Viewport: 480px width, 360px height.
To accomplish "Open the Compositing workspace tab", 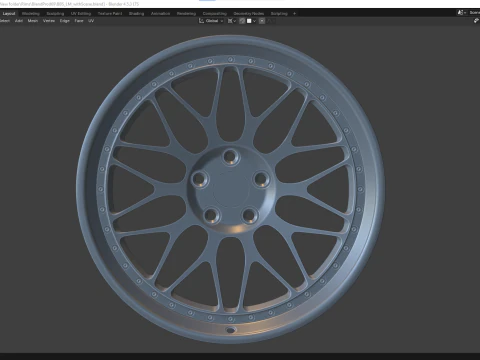I will coord(215,13).
